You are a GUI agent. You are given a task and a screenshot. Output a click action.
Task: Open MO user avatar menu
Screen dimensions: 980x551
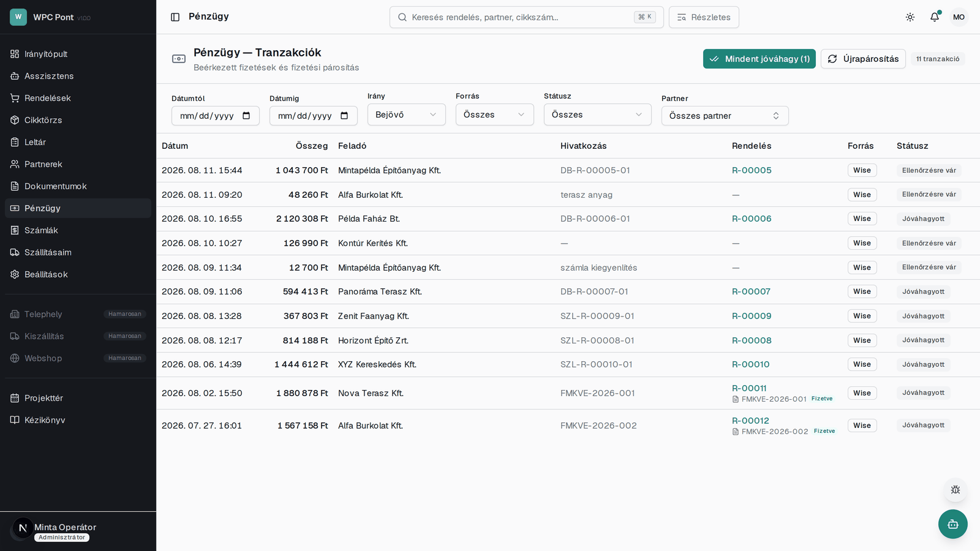tap(959, 17)
